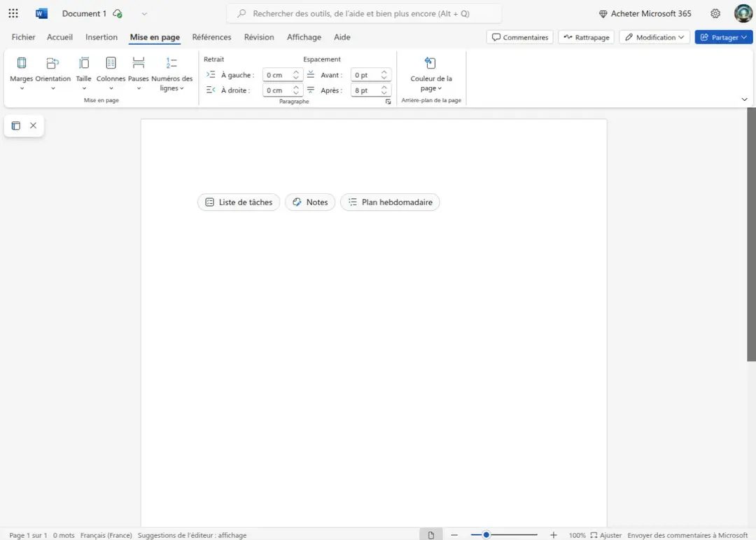Collapse the ribbon with the chevron
This screenshot has width=756, height=540.
pos(744,99)
